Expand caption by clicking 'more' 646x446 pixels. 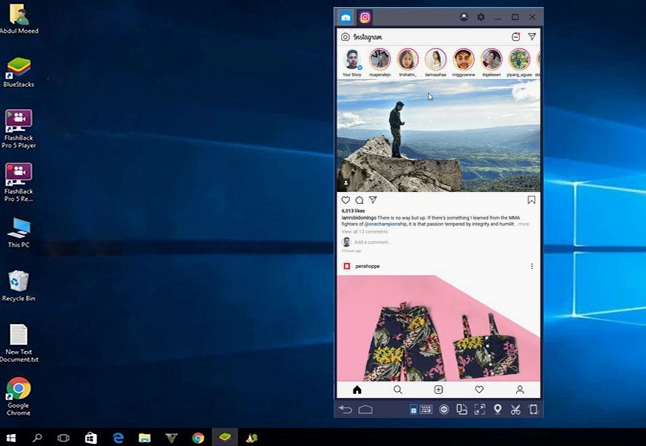[523, 224]
